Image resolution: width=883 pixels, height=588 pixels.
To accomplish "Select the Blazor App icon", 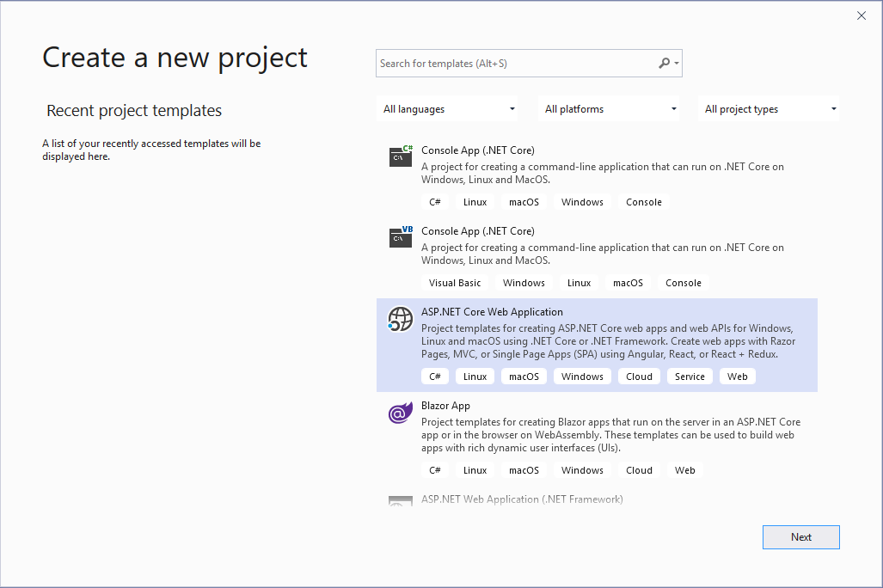I will point(400,413).
